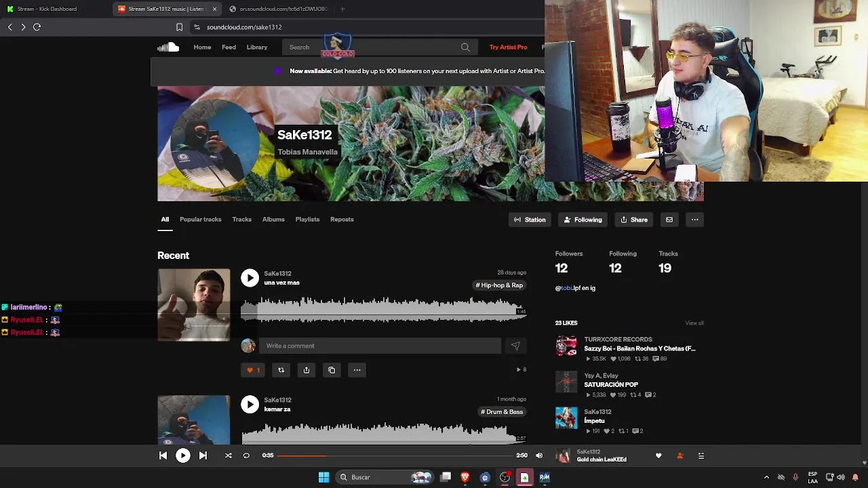Open Brave browser from taskbar
Image resolution: width=868 pixels, height=488 pixels.
465,477
